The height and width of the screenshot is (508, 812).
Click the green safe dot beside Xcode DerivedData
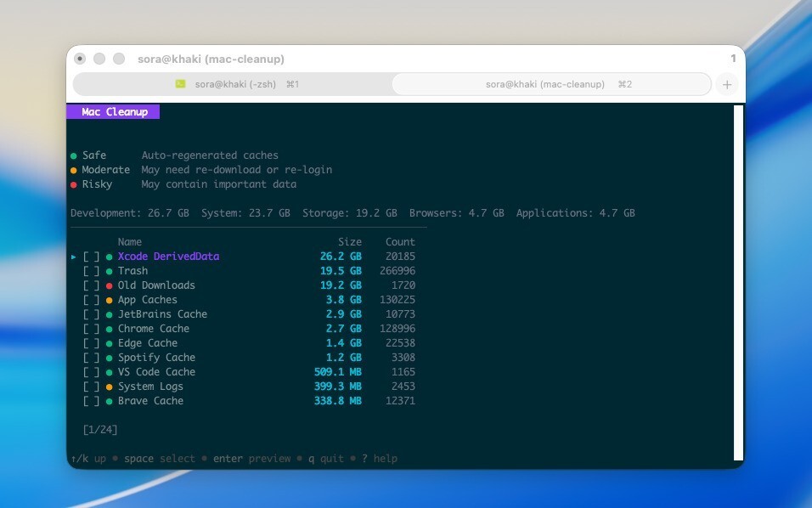[x=110, y=257]
